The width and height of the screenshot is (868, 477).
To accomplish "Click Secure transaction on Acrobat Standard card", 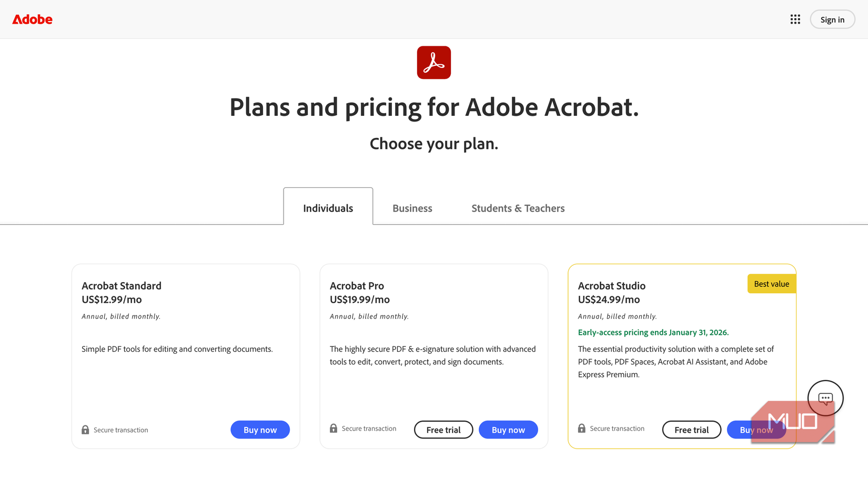I will click(120, 430).
